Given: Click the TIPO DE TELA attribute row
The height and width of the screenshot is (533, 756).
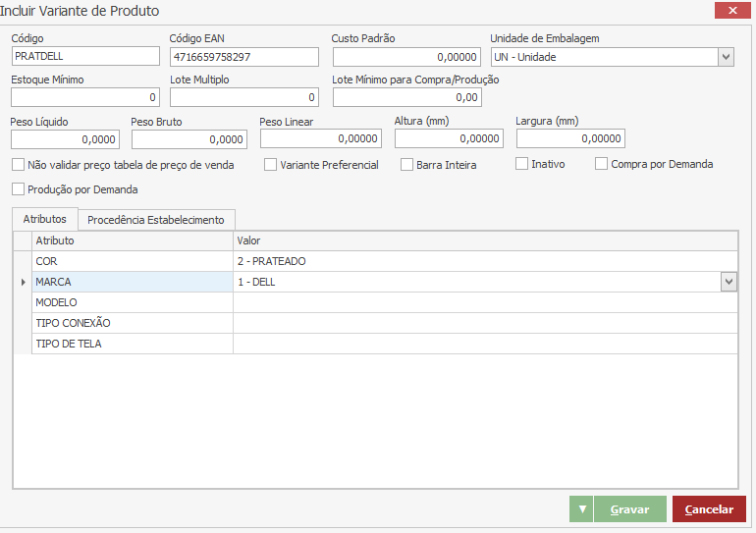Looking at the screenshot, I should click(x=133, y=344).
